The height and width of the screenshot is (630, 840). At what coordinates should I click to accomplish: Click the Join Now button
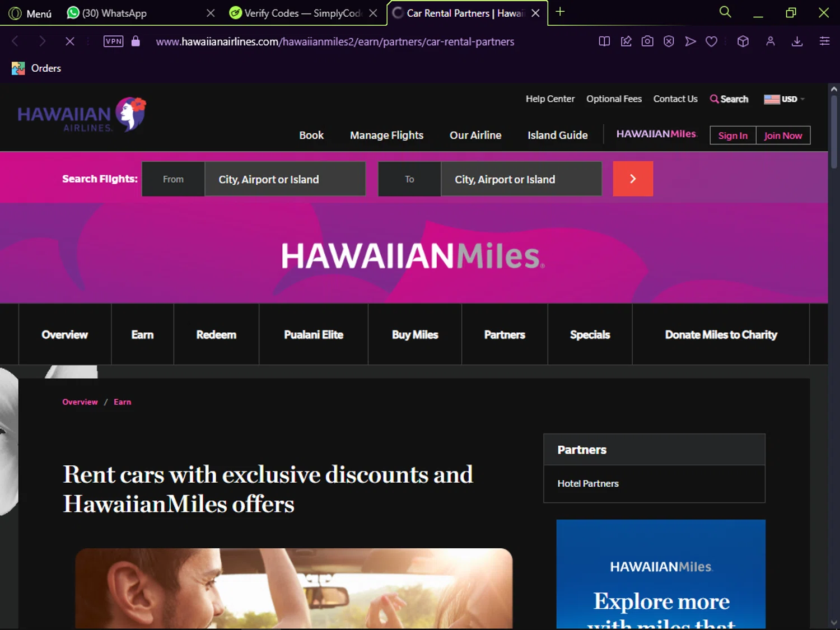783,136
